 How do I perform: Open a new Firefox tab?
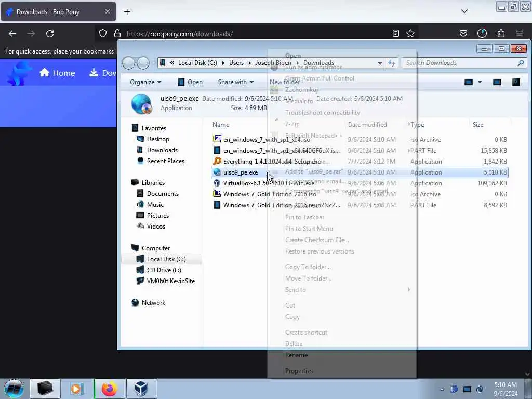coord(127,12)
